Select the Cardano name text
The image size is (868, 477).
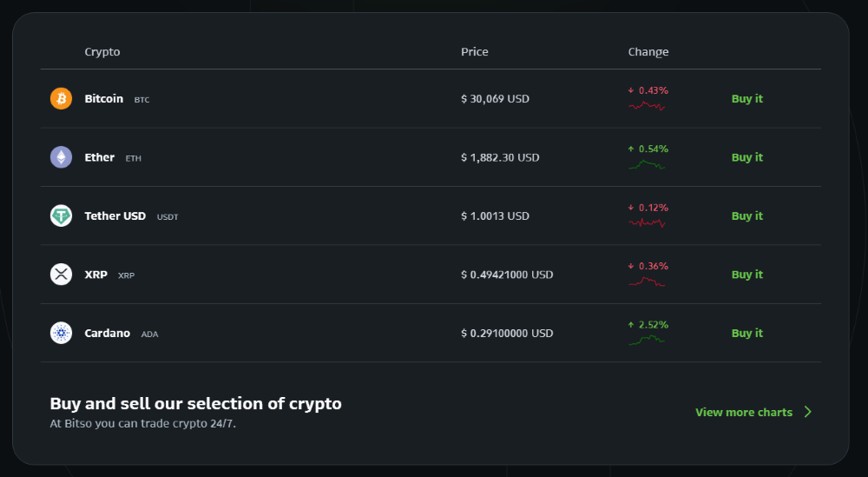click(x=107, y=333)
